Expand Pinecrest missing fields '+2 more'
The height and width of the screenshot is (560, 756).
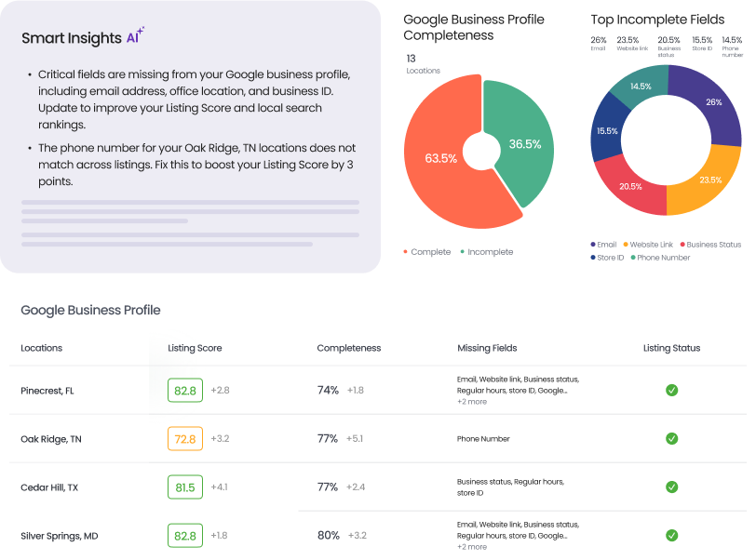(x=472, y=402)
